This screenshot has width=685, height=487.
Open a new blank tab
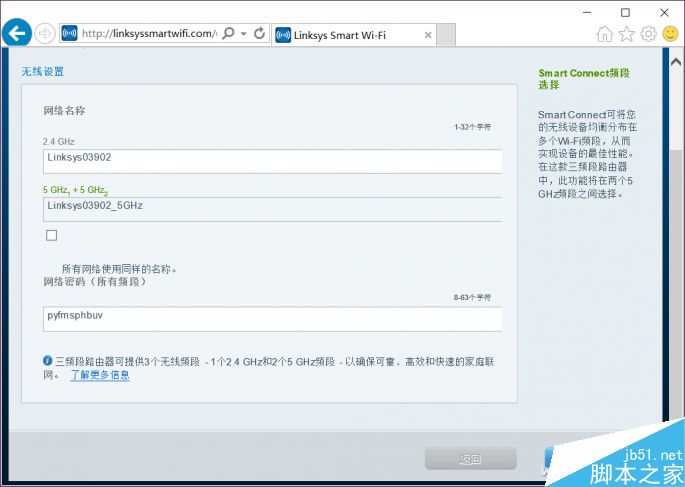[446, 35]
